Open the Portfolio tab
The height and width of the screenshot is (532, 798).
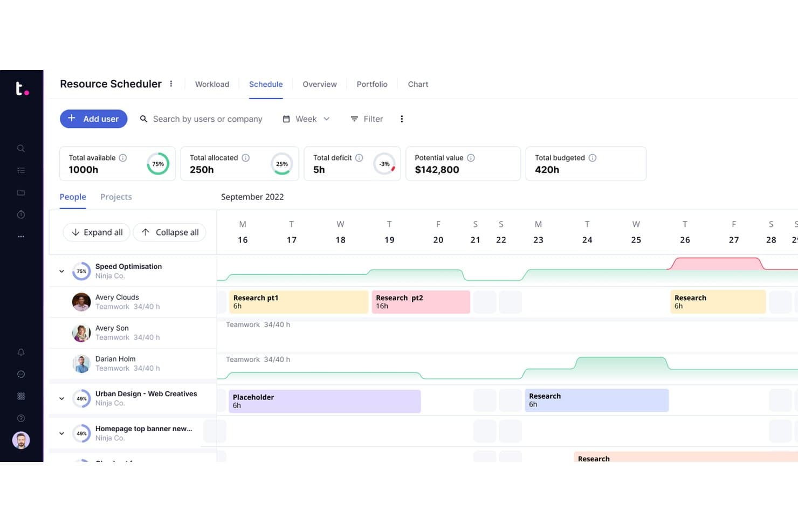click(372, 84)
